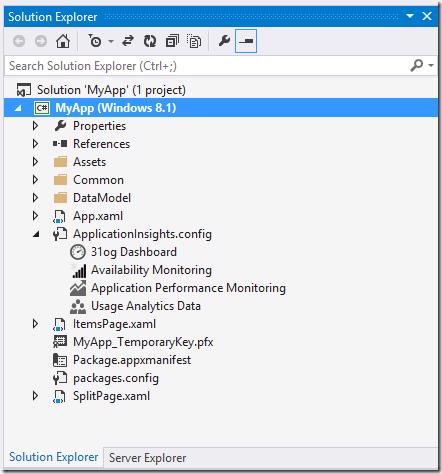Switch to the Server Explorer tab
Image resolution: width=442 pixels, height=474 pixels.
pos(147,458)
